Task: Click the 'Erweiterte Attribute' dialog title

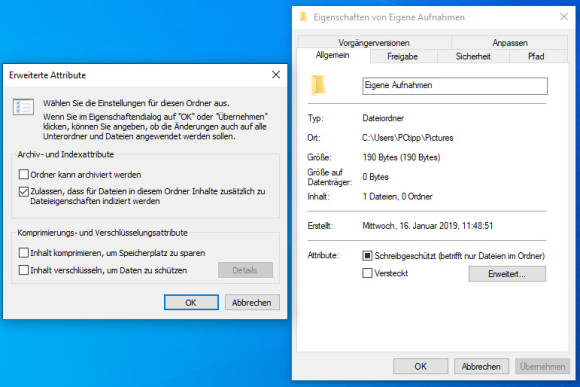Action: click(47, 75)
